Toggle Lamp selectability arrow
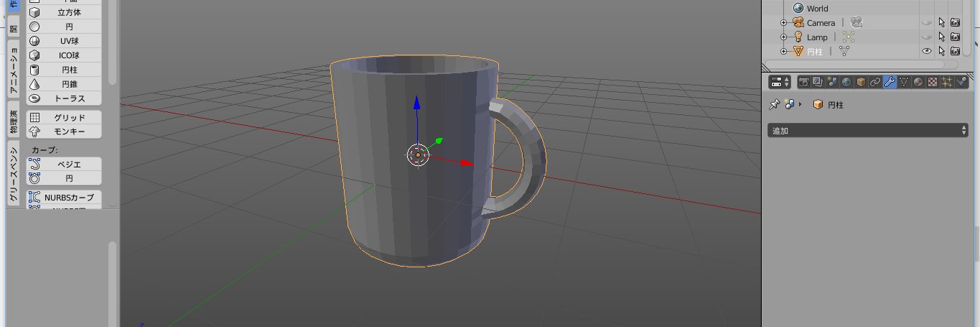 tap(941, 37)
